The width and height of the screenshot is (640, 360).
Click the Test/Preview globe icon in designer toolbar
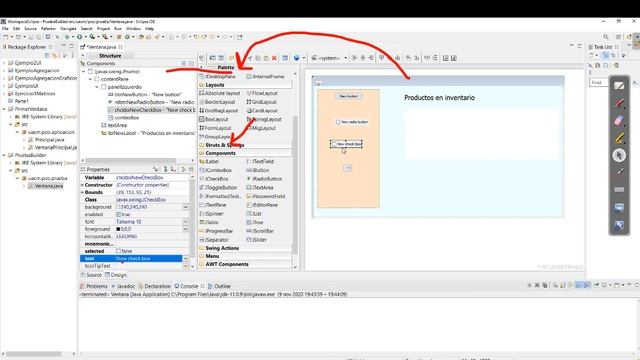pyautogui.click(x=297, y=58)
